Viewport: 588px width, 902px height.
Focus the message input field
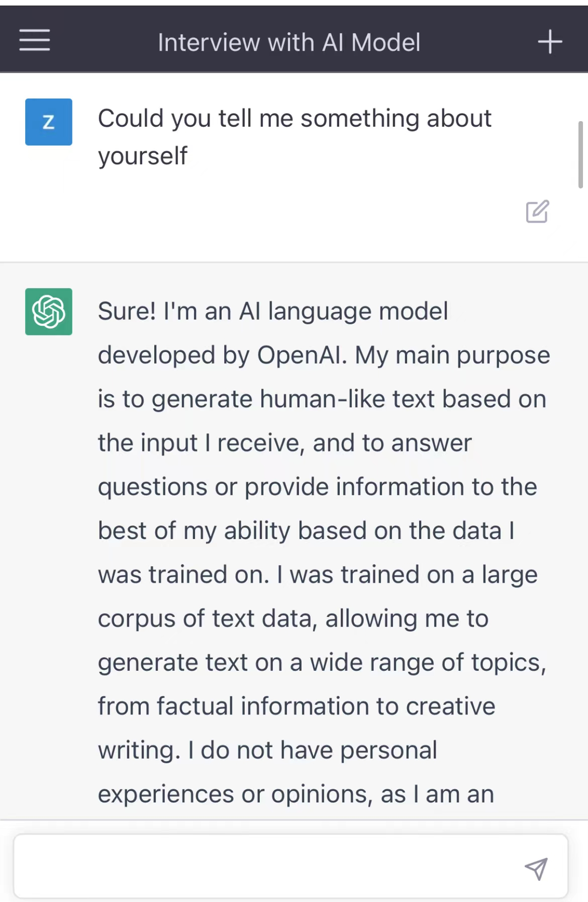[266, 866]
